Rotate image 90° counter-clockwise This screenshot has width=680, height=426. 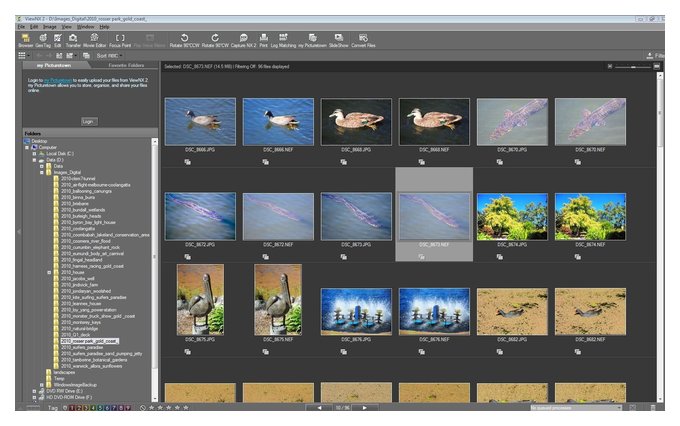184,40
